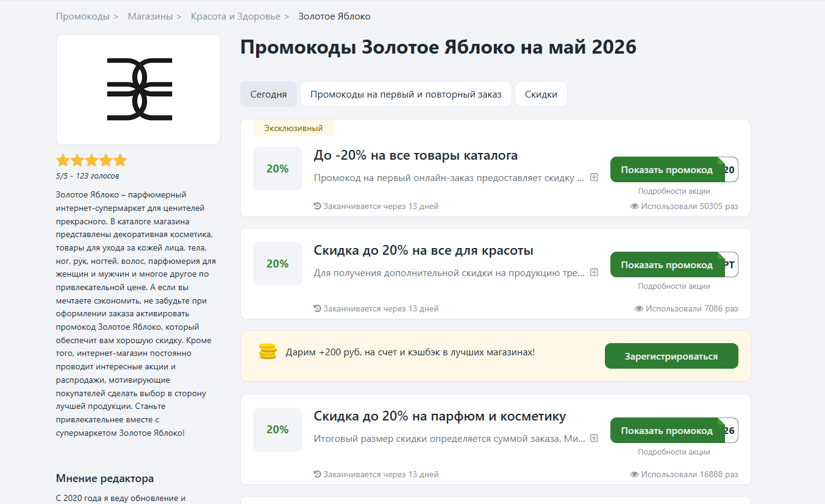This screenshot has width=825, height=504.
Task: Click 20% badge of catalog offer
Action: click(277, 169)
